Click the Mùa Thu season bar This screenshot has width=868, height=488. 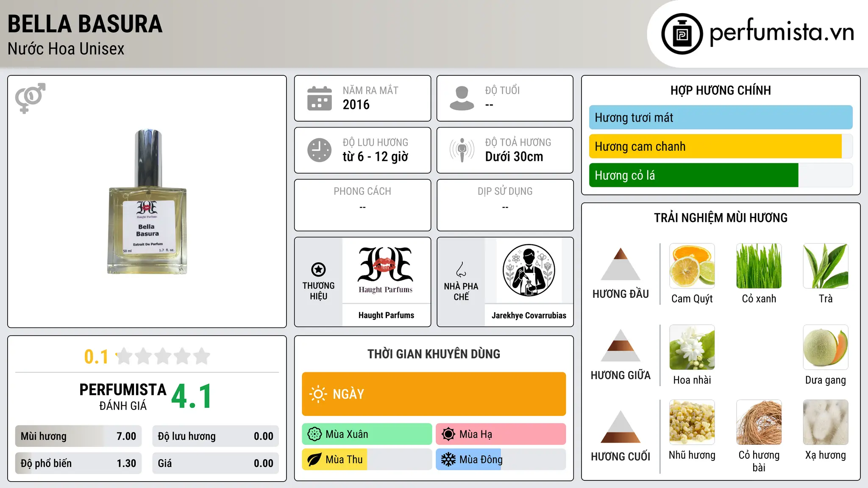(x=367, y=460)
